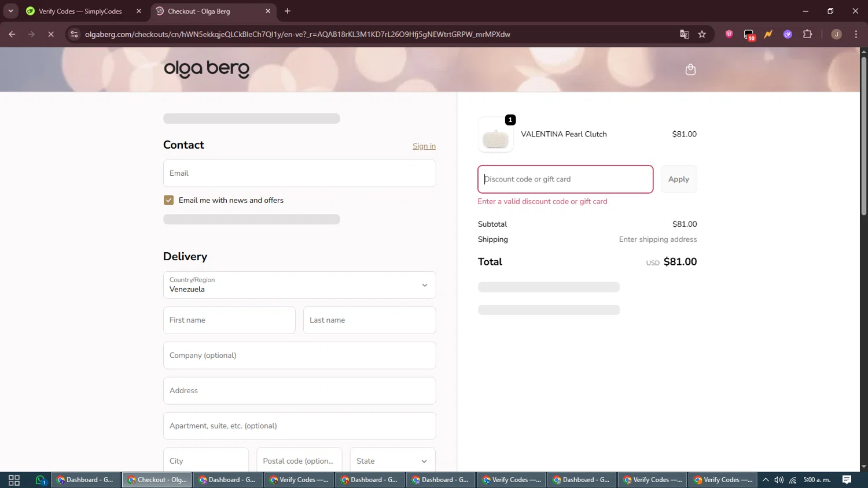Click the Sign in link
The image size is (868, 488).
424,146
